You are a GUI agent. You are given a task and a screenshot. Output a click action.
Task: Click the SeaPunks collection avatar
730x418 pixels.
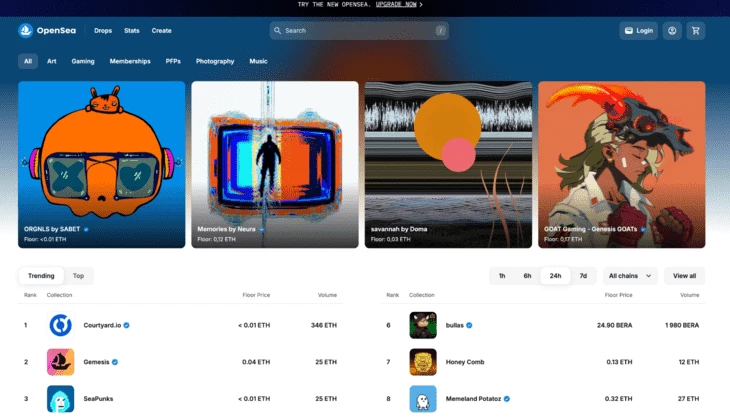click(x=61, y=398)
